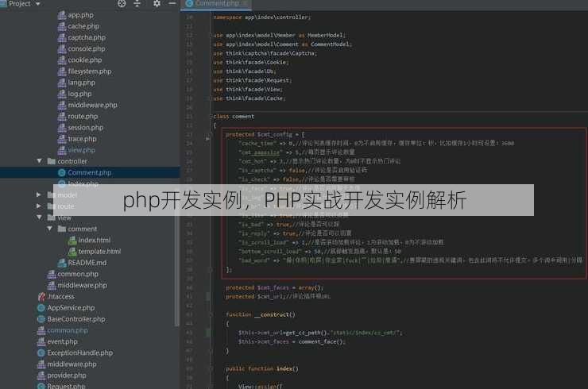Open common.php below README.md
This screenshot has width=588, height=389.
point(78,274)
